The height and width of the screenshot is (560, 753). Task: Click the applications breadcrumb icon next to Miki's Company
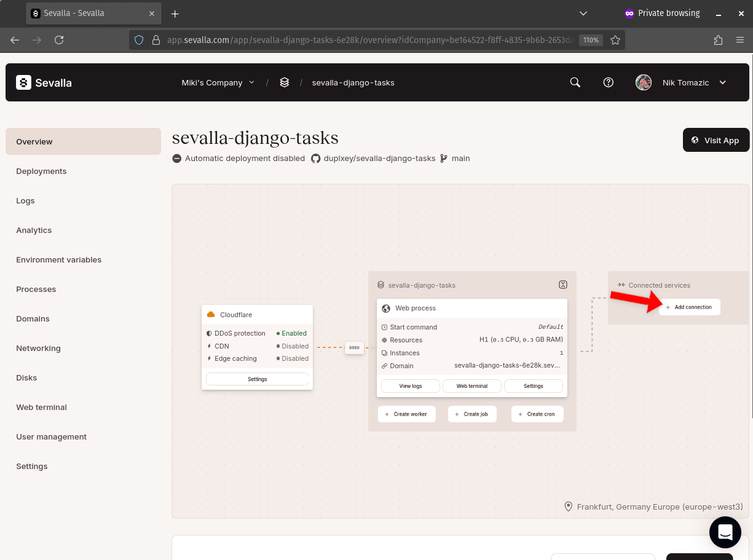click(x=284, y=82)
